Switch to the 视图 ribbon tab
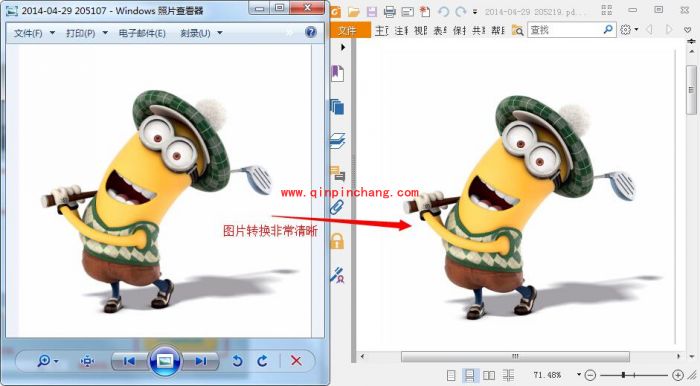Viewport: 700px width, 386px height. pos(421,30)
